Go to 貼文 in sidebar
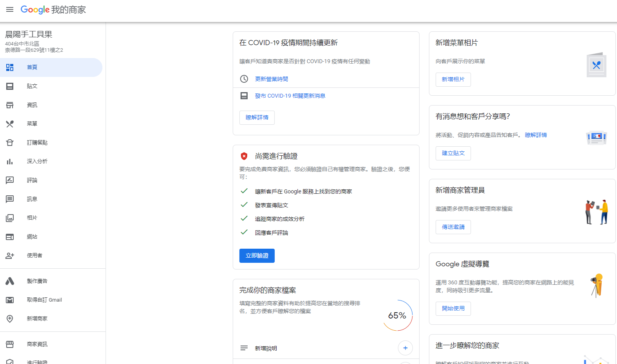The image size is (617, 364). pos(32,86)
